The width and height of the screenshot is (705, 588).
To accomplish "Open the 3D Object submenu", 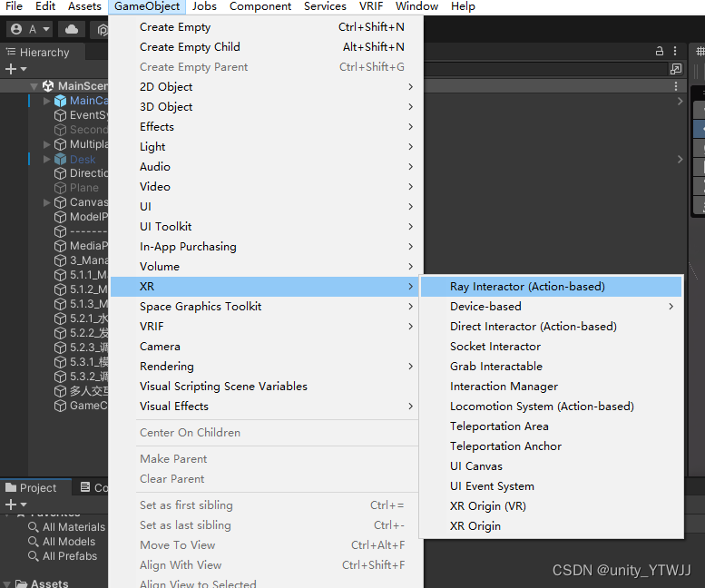I will tap(166, 107).
